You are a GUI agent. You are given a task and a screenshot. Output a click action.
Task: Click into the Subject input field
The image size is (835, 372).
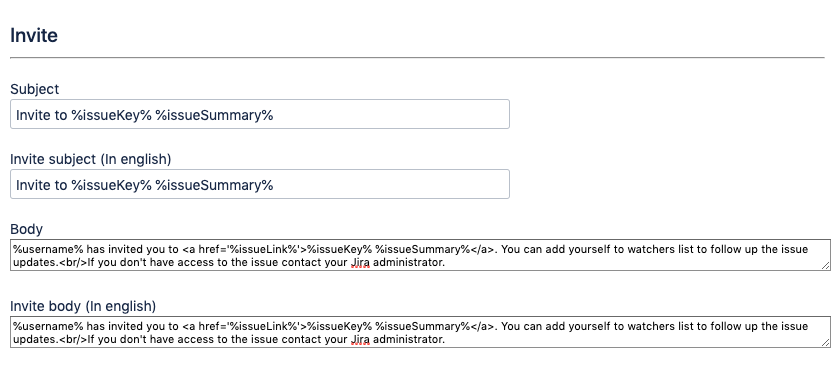(x=260, y=114)
